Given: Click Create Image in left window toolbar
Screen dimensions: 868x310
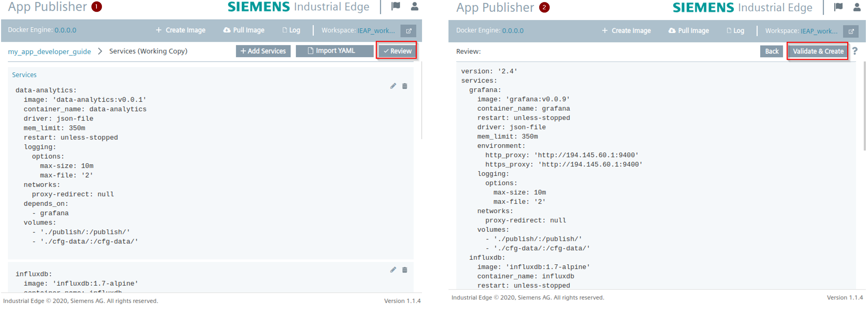Looking at the screenshot, I should tap(180, 30).
